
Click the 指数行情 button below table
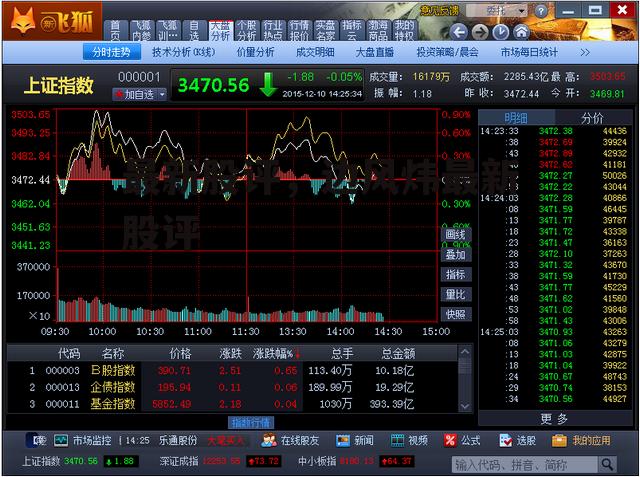pos(251,423)
